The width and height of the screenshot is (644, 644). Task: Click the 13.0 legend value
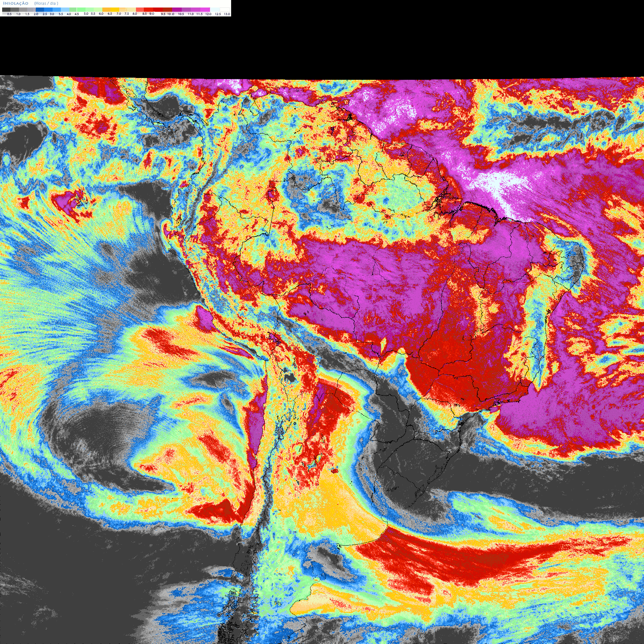[227, 14]
